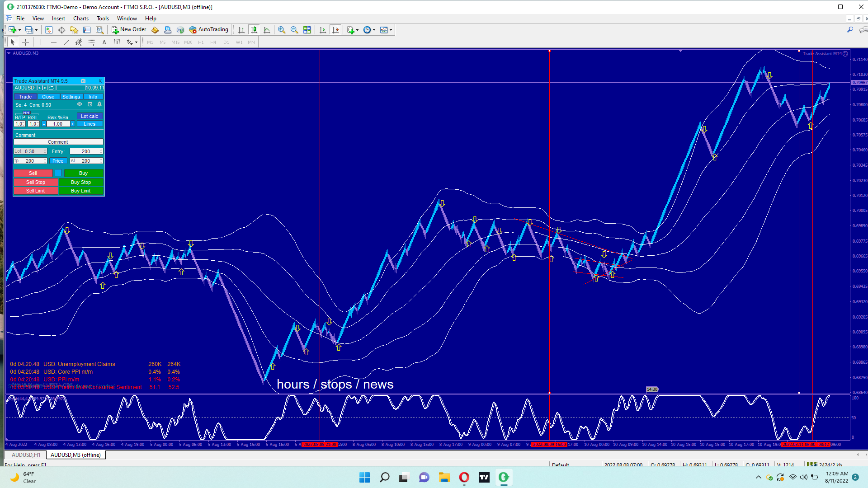Screen dimensions: 868x488
Task: Select the Crosshair cursor tool
Action: point(26,42)
